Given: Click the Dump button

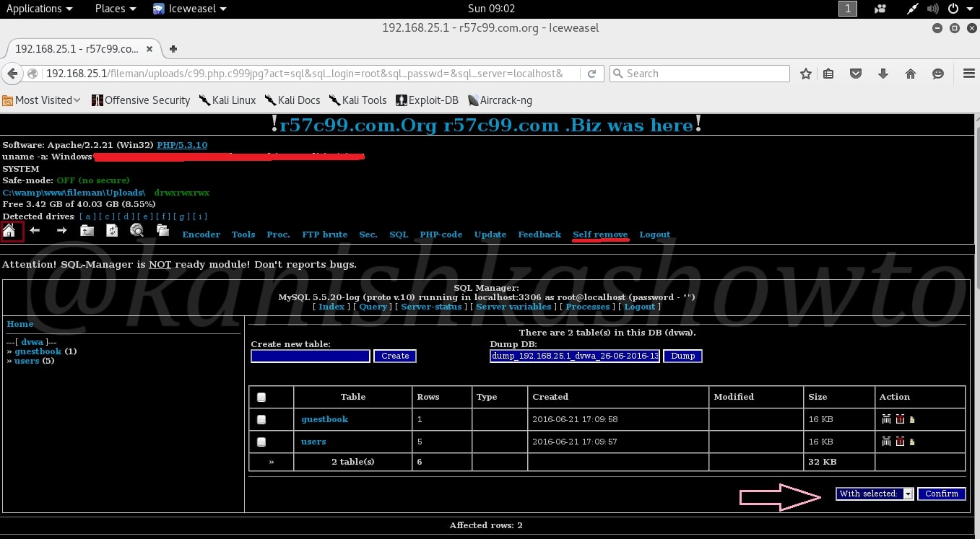Looking at the screenshot, I should tap(682, 356).
